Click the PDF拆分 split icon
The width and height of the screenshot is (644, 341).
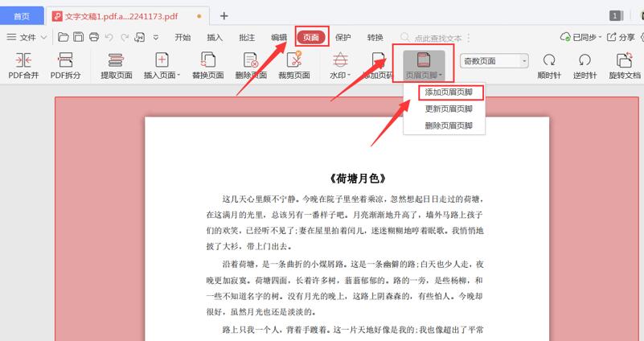[x=65, y=60]
